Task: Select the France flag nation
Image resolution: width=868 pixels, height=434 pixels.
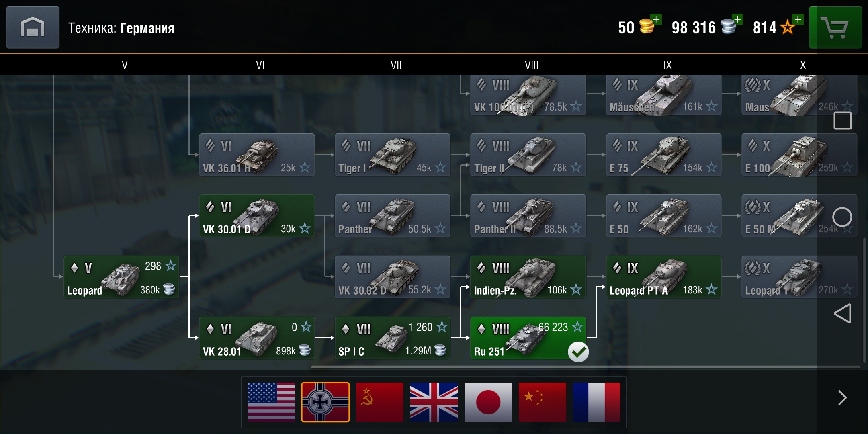Action: tap(597, 402)
